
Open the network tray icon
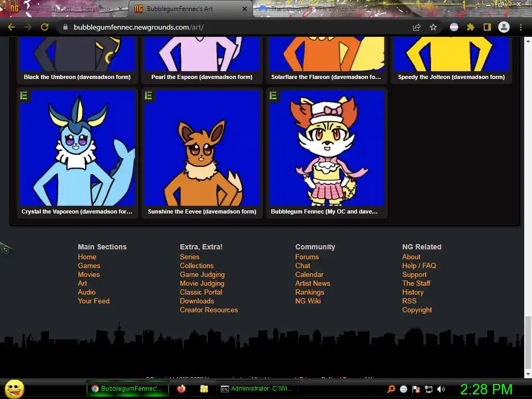[429, 389]
